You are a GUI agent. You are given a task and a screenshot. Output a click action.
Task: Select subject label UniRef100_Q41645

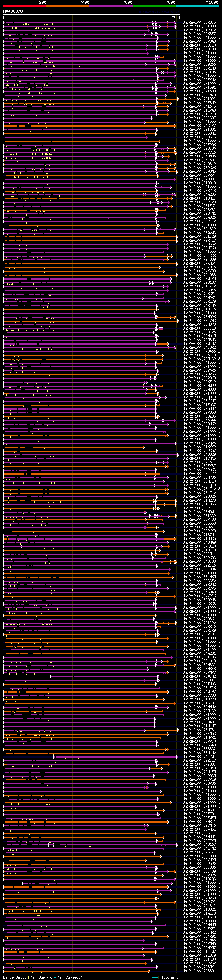[x=199, y=106]
